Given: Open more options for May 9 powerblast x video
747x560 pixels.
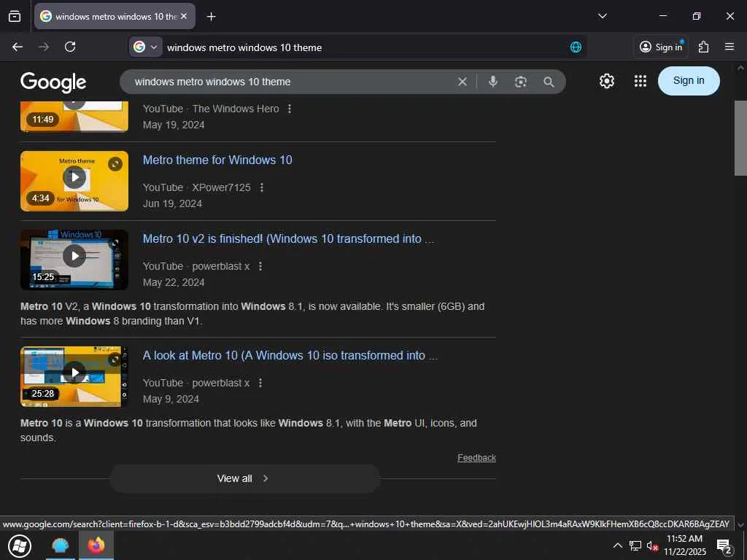Looking at the screenshot, I should (260, 383).
